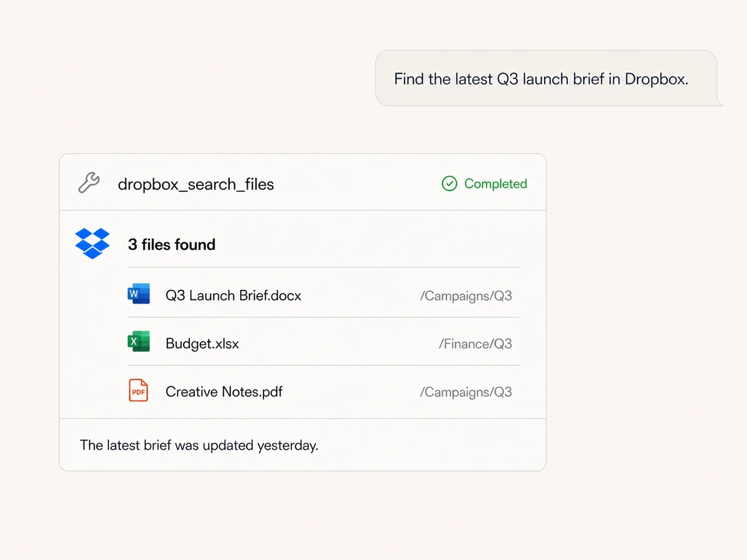Click the dropbox_search_files tool name
Image resolution: width=747 pixels, height=560 pixels.
[x=196, y=184]
